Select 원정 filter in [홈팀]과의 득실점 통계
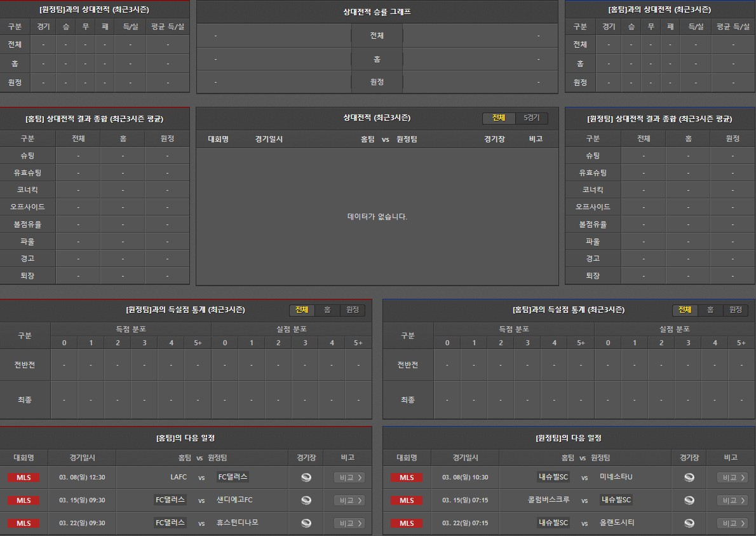Screen dimensions: 756x536 click(x=735, y=310)
